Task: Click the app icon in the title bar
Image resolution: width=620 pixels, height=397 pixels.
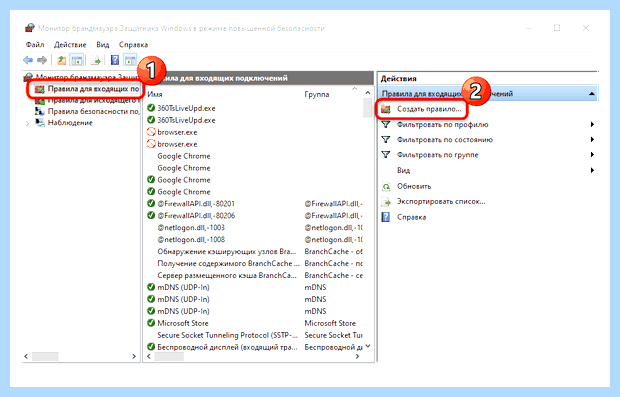Action: (30, 28)
